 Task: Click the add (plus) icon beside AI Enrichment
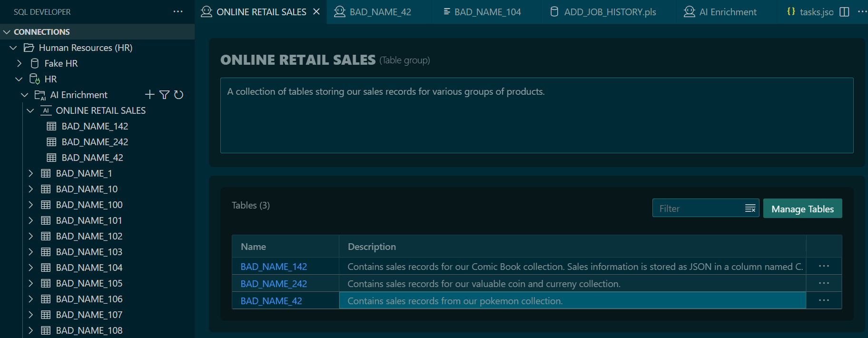click(150, 95)
